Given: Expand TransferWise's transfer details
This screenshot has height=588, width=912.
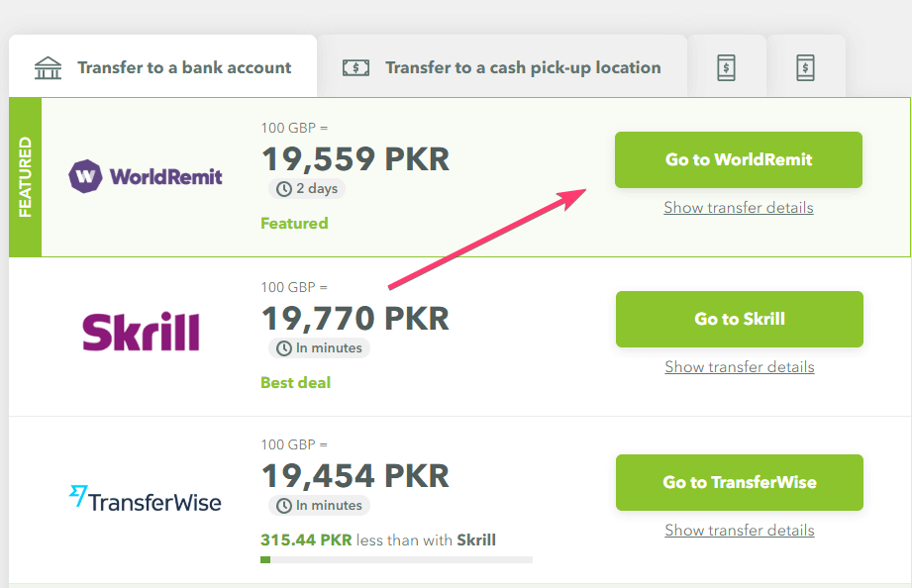Looking at the screenshot, I should coord(738,531).
